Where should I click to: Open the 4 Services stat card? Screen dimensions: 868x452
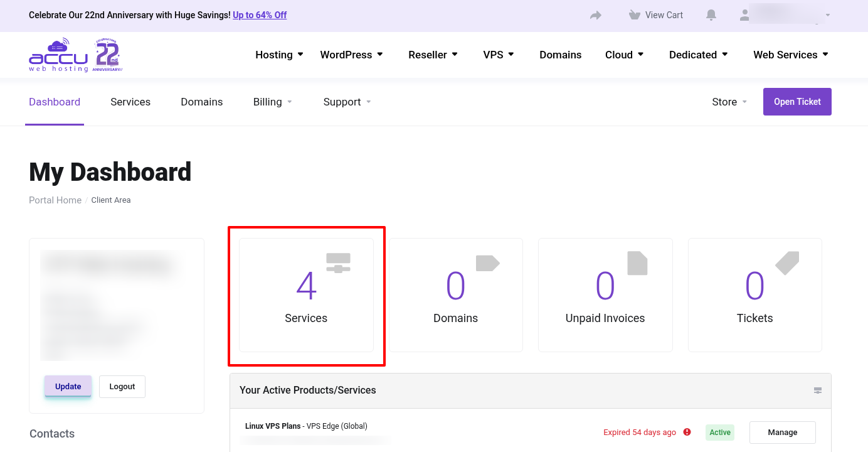306,294
